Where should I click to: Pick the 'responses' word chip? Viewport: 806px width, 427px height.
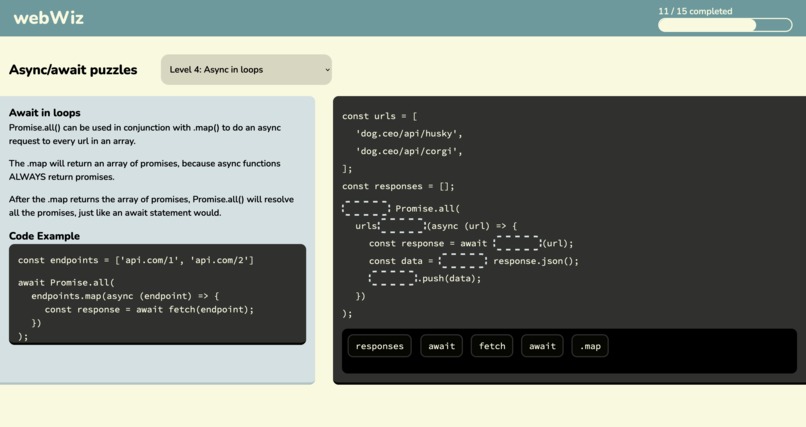379,346
